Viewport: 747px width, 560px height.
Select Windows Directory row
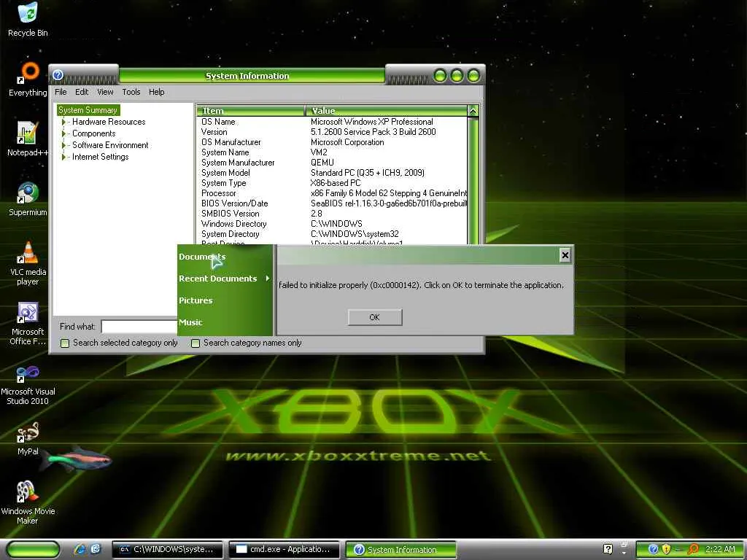(332, 224)
